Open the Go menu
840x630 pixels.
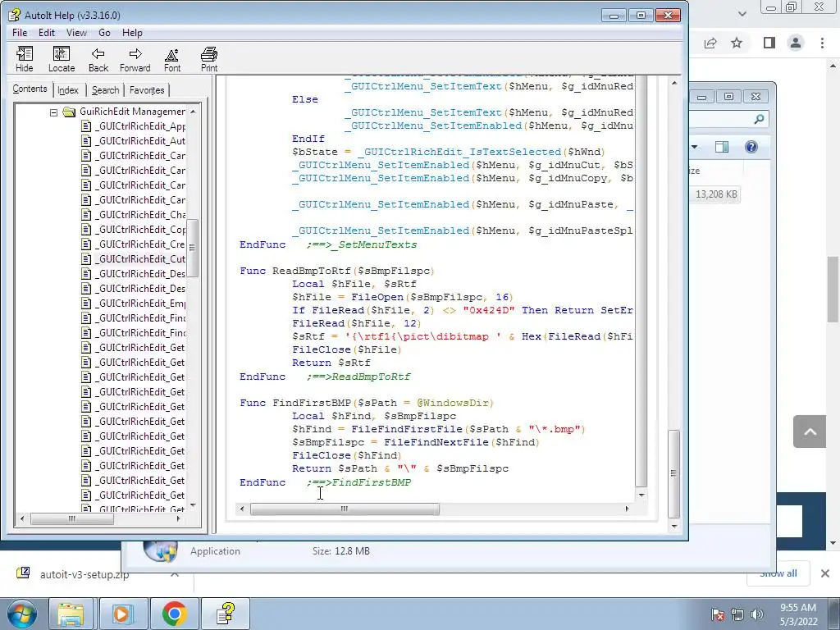point(104,33)
